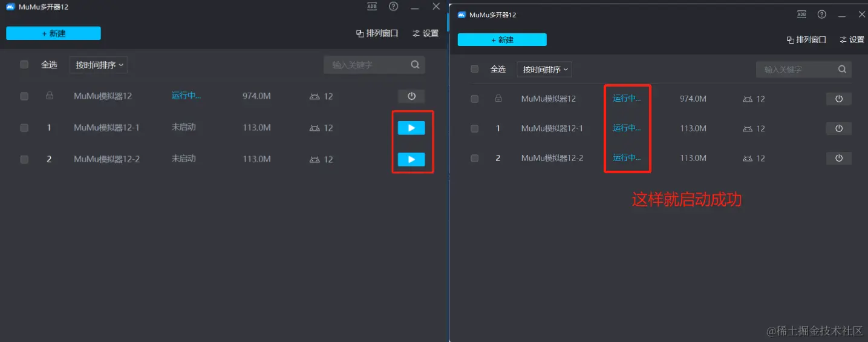
Task: Click 未启动 status of MuMu模拟器12-1, left window
Action: click(183, 127)
